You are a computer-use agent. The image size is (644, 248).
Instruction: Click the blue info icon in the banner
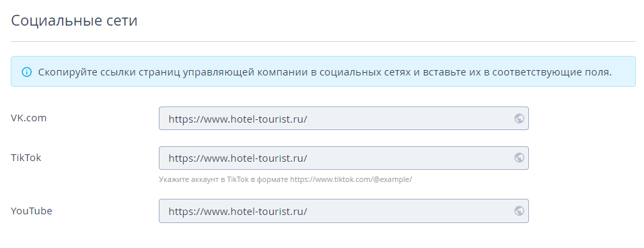[27, 72]
